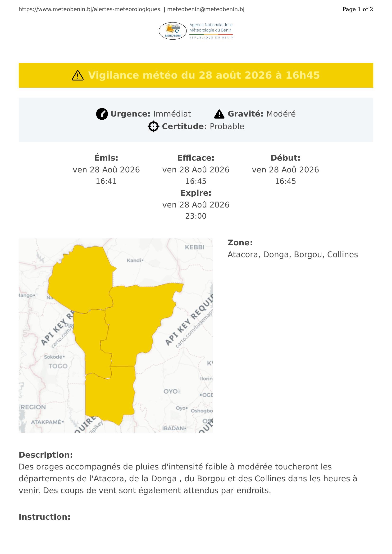Image resolution: width=392 pixels, height=554 pixels.
Task: Click the meteobenin@meteobenin.bj email address
Action: coord(206,9)
